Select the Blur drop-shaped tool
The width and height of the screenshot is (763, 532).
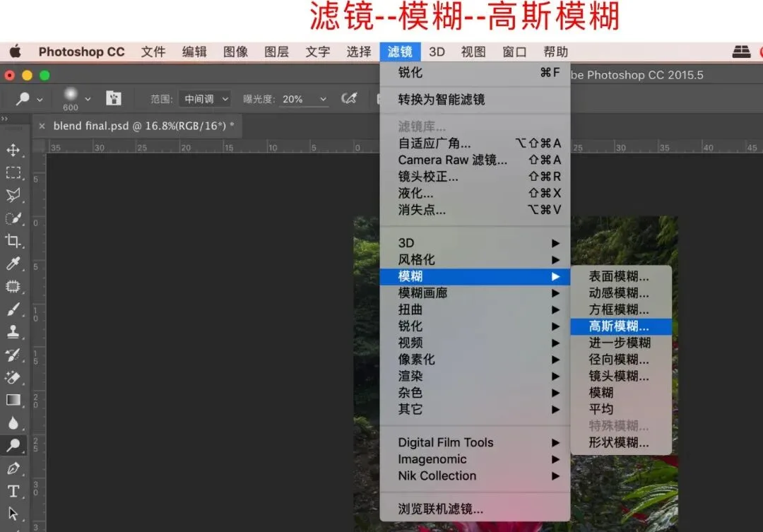click(x=13, y=422)
